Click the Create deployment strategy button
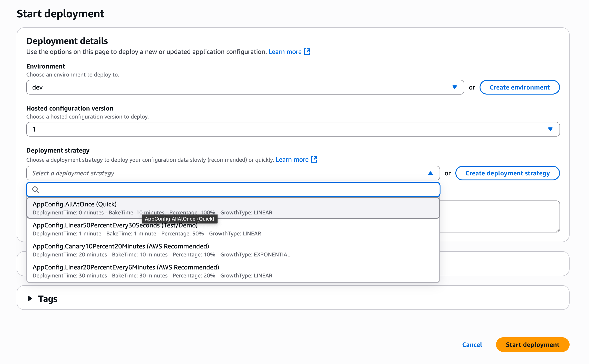This screenshot has height=364, width=589. [x=507, y=173]
